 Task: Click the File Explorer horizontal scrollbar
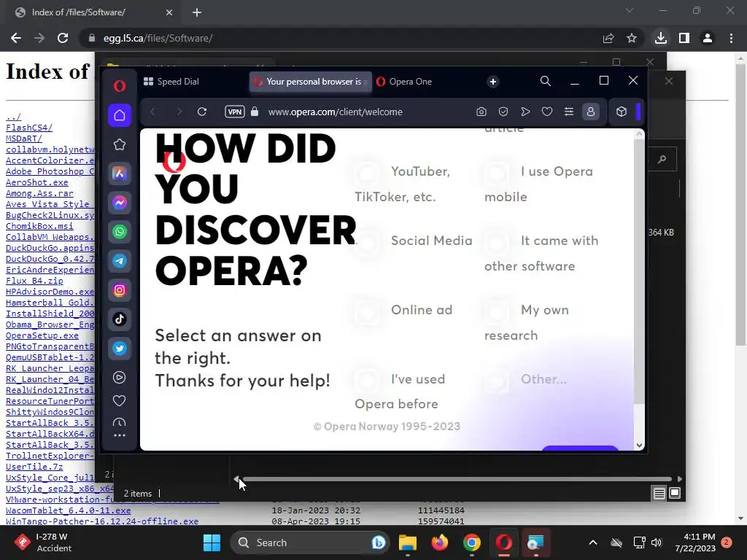(x=457, y=479)
